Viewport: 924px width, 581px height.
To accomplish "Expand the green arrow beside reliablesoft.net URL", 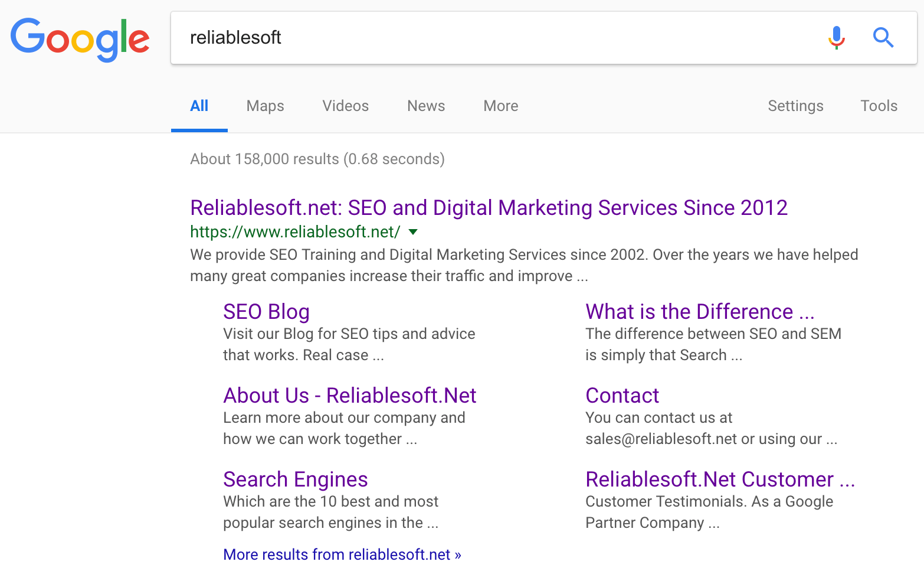I will click(x=413, y=232).
